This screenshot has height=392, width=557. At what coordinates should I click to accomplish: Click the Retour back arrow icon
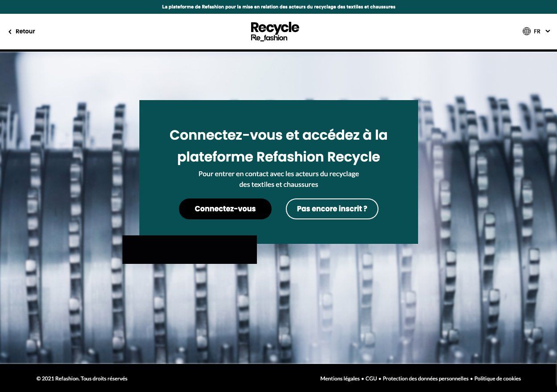pyautogui.click(x=10, y=32)
